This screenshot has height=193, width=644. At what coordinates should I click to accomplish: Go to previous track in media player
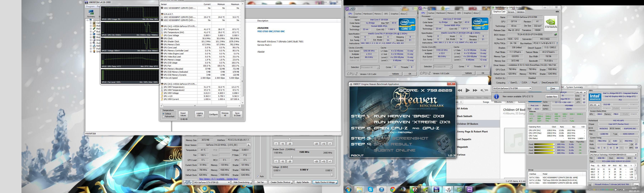pos(460,90)
